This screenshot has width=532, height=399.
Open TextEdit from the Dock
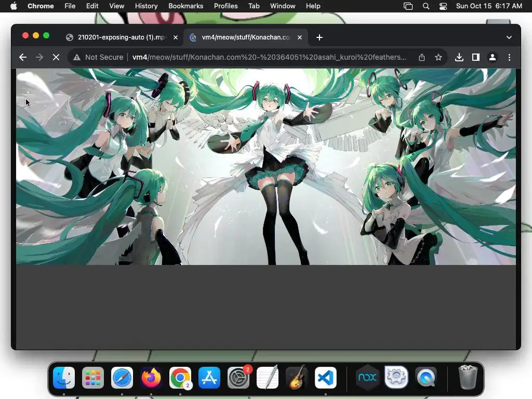(268, 378)
